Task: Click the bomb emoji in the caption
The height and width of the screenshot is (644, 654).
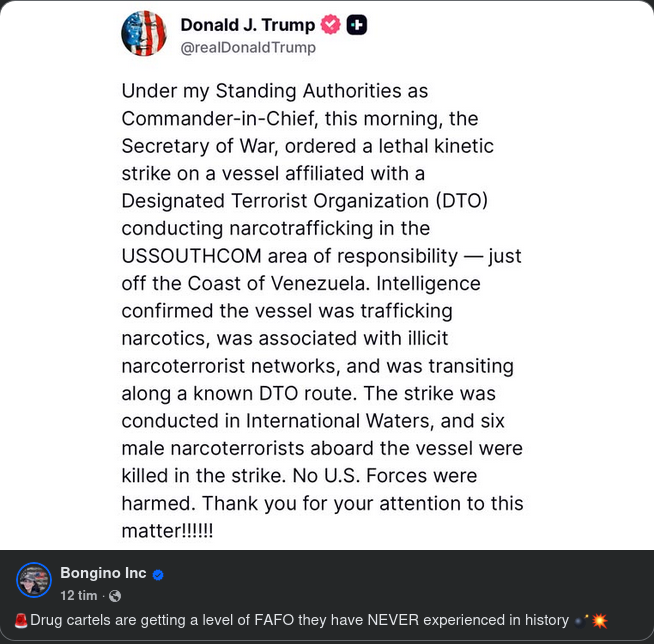Action: (580, 621)
